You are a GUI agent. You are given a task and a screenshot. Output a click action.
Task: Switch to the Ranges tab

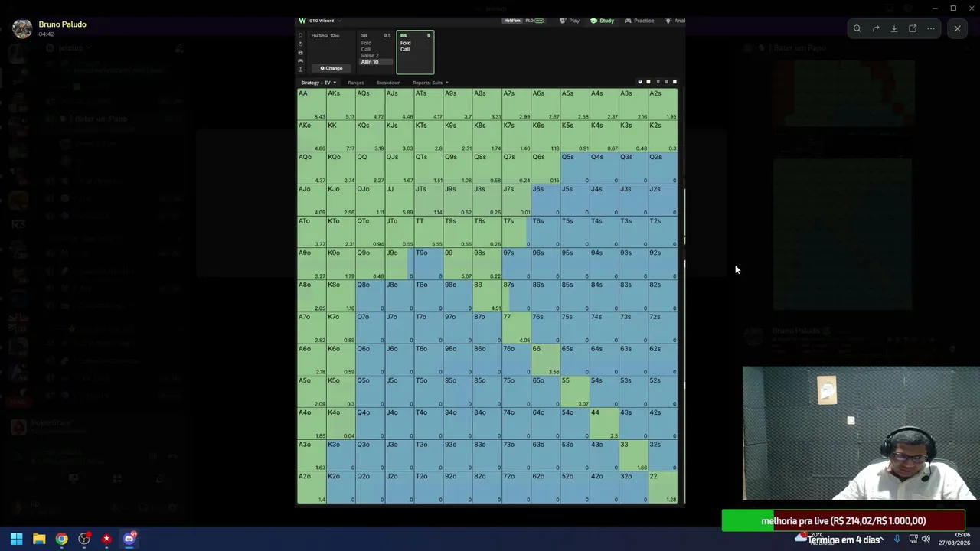356,83
